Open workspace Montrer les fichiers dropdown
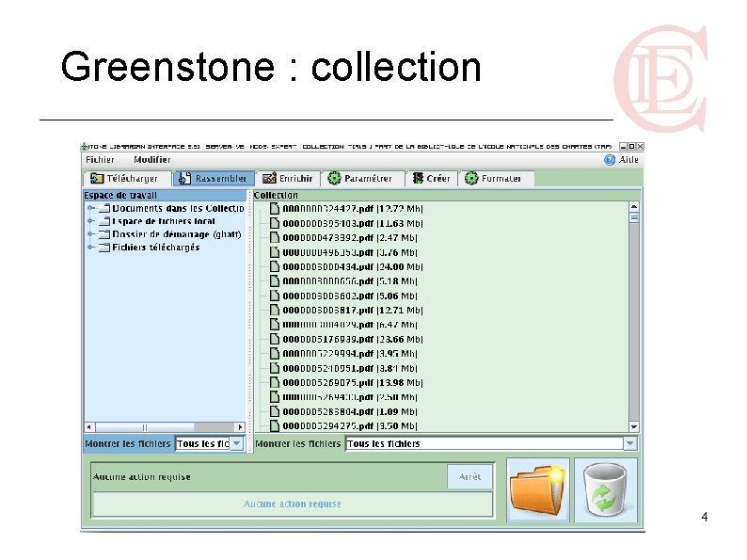 click(x=237, y=443)
